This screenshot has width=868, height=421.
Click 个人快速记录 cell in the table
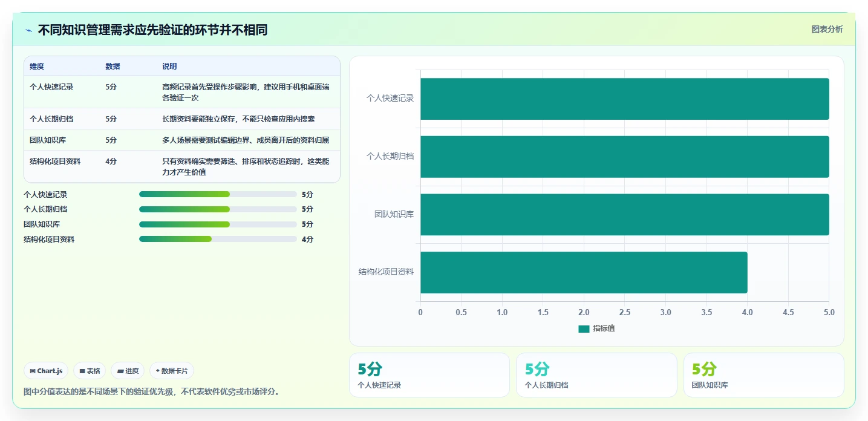click(x=51, y=87)
